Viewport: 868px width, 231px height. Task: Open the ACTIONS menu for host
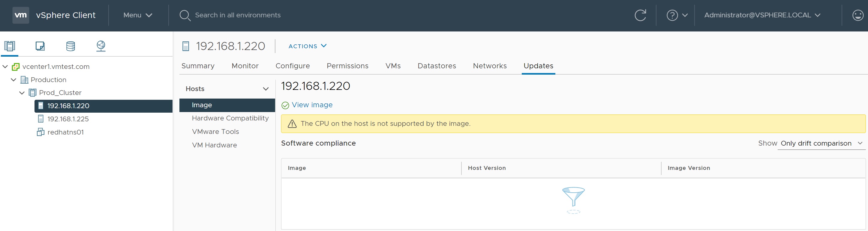(x=307, y=46)
